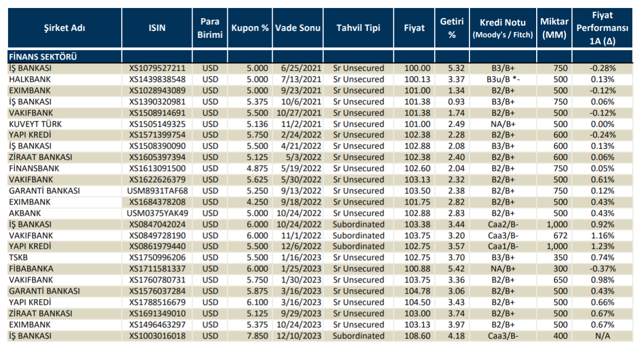
Task: Click maturity date 9/29/2023
Action: pos(301,314)
